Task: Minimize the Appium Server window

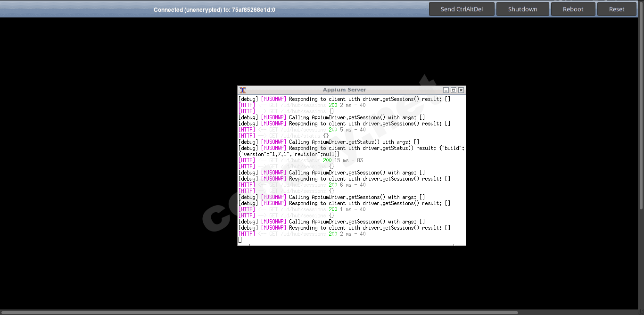Action: pos(446,90)
